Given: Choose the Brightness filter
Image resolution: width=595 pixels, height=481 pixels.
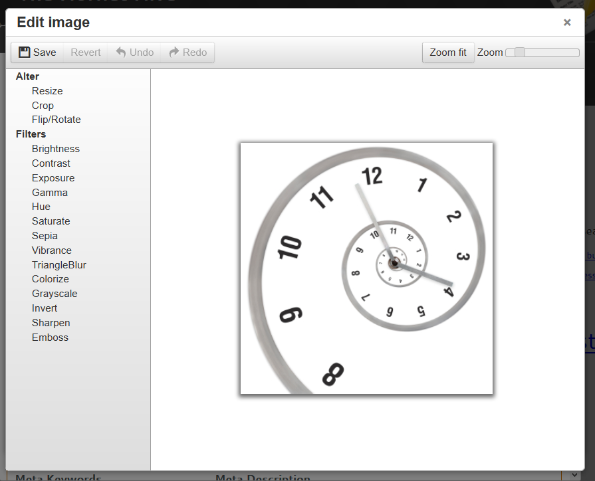Looking at the screenshot, I should [x=55, y=149].
